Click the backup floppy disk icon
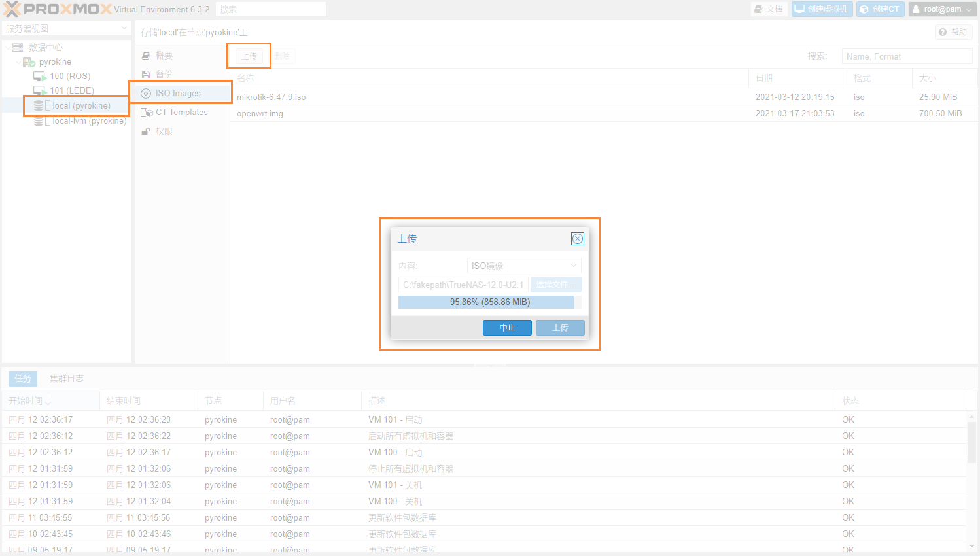Image resolution: width=980 pixels, height=556 pixels. click(146, 75)
